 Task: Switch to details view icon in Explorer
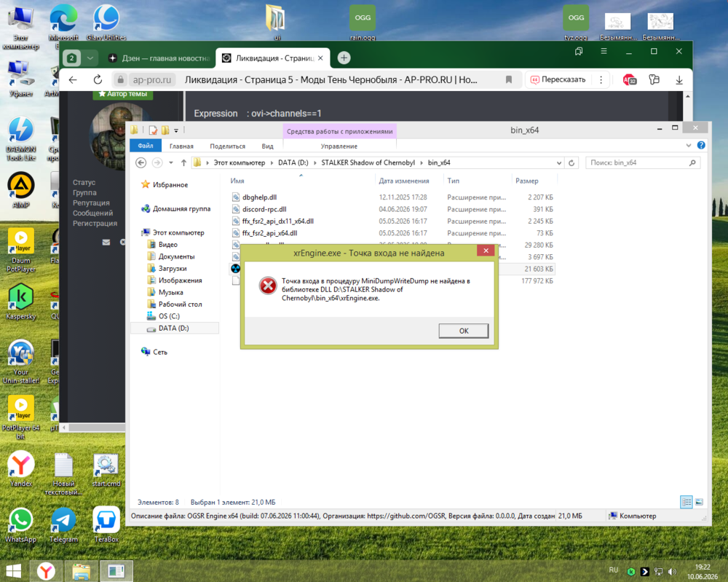tap(687, 502)
